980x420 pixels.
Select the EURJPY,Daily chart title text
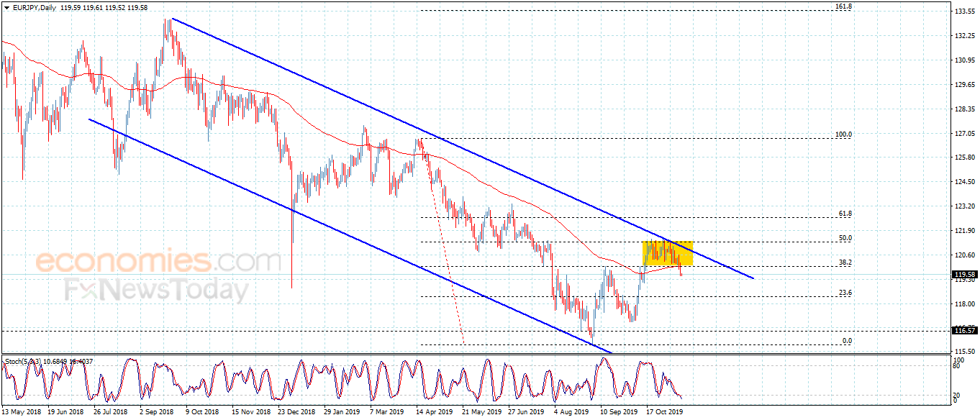point(35,7)
